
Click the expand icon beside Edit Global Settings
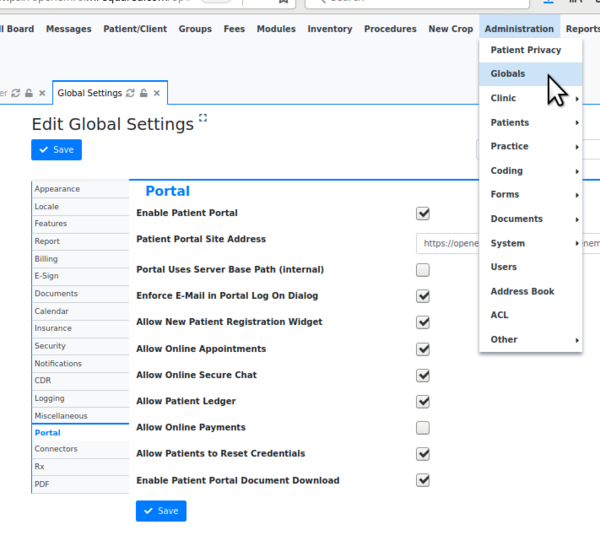[203, 118]
